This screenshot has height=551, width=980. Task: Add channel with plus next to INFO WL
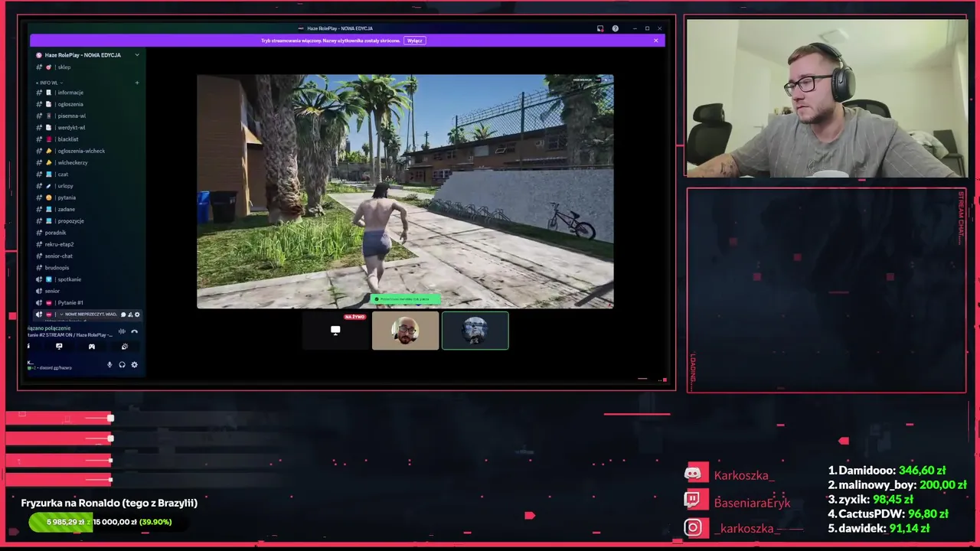click(x=137, y=83)
